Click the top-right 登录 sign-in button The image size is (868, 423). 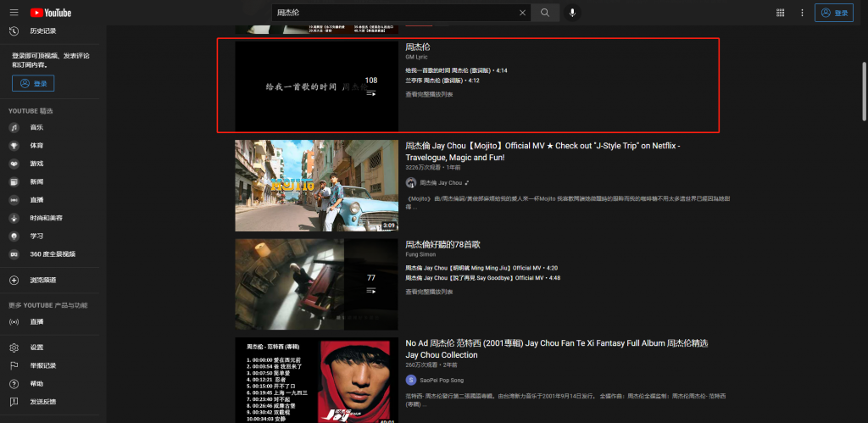(x=834, y=13)
